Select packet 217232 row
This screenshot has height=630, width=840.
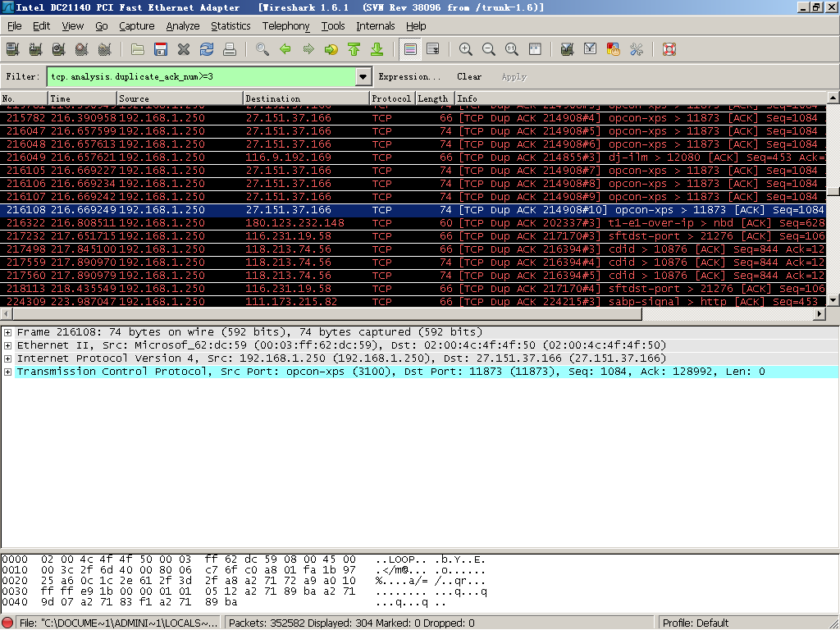coord(413,236)
